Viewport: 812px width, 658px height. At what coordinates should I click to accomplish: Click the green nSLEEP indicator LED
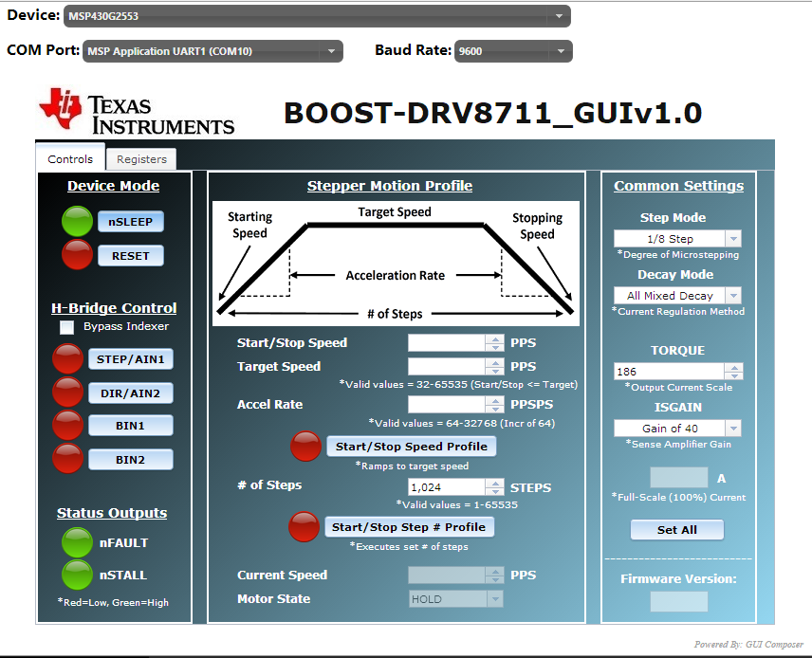click(77, 221)
